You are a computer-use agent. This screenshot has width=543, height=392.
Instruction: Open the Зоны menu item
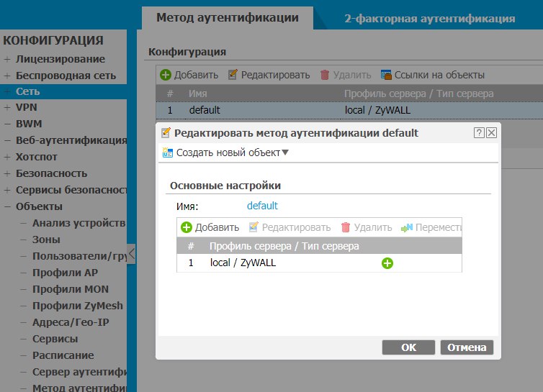[46, 240]
